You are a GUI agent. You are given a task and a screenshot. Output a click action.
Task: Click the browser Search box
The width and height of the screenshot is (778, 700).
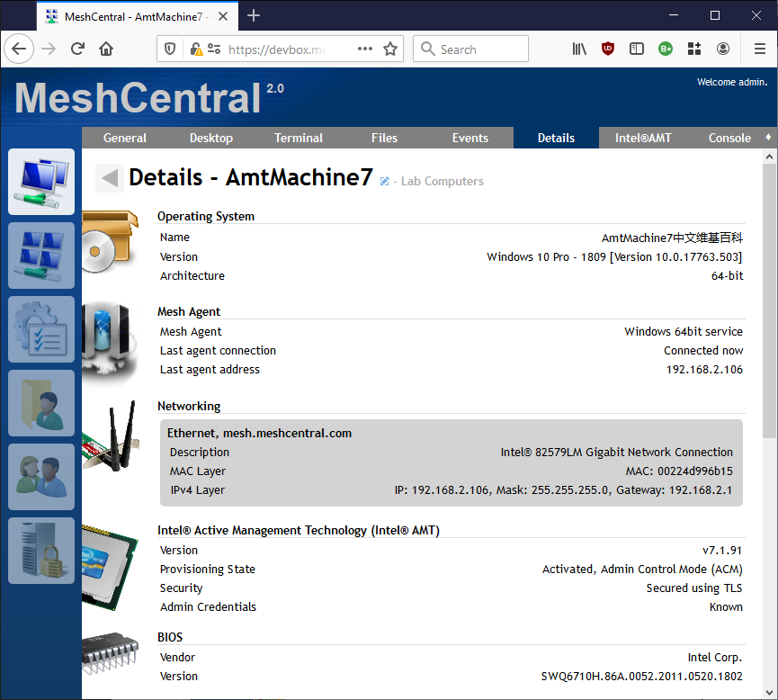[x=470, y=49]
